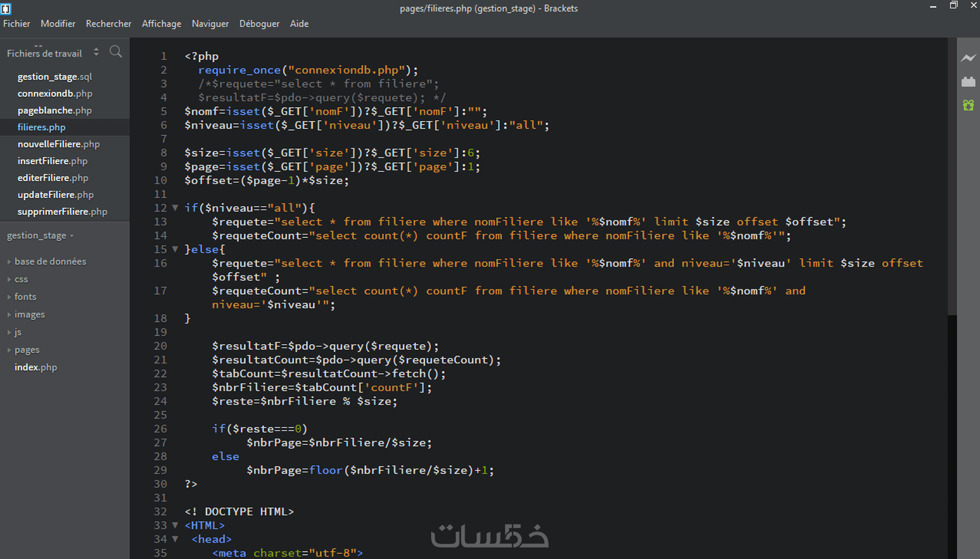Open supprimerFiliere.php from working files
Screen dimensions: 980x559
62,211
